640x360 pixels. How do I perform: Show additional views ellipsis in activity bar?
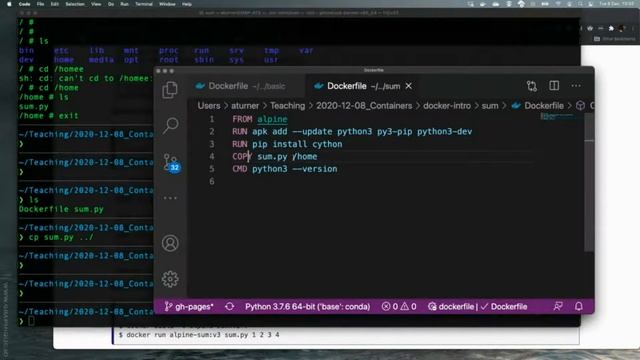click(x=170, y=198)
